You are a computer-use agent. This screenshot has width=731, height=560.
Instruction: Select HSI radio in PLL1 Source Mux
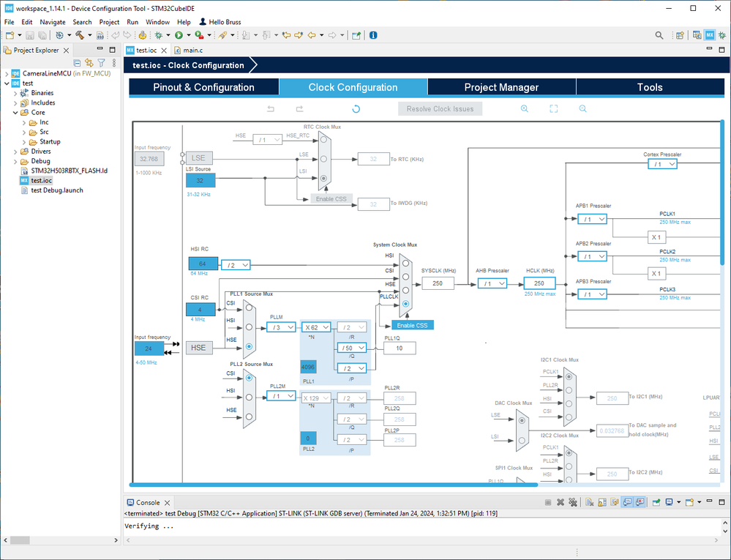(249, 327)
